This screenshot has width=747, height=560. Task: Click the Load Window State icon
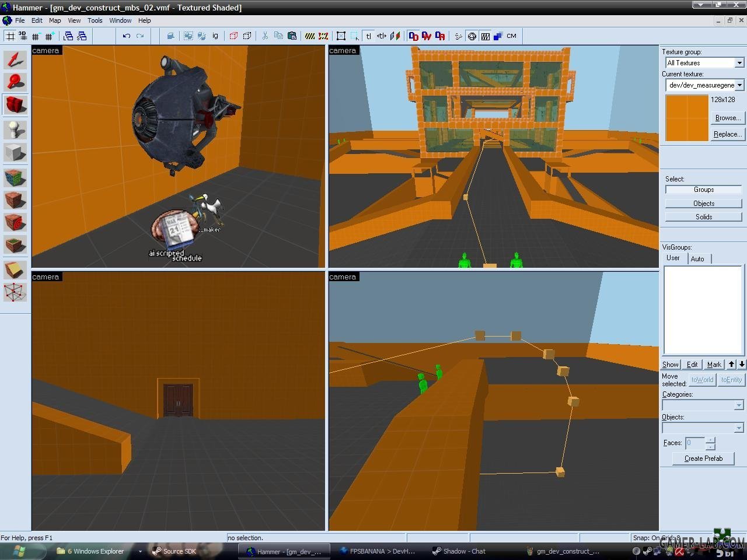tap(68, 36)
